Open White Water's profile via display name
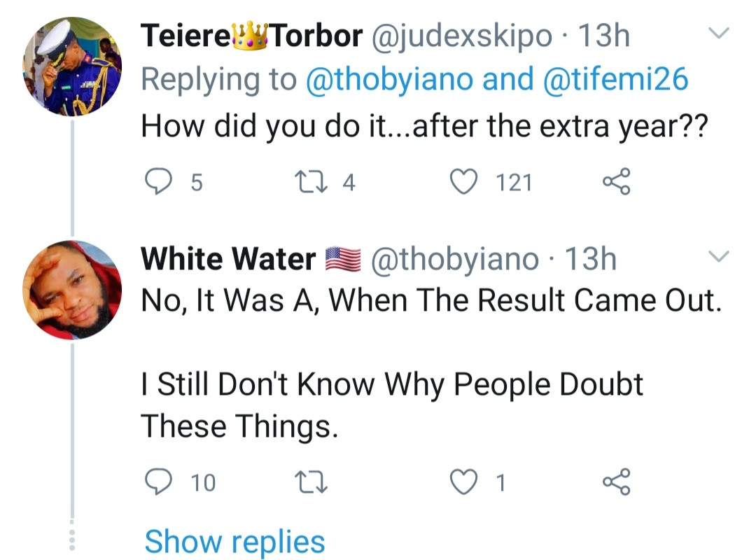Screen dimensions: 756x560 click(x=228, y=260)
